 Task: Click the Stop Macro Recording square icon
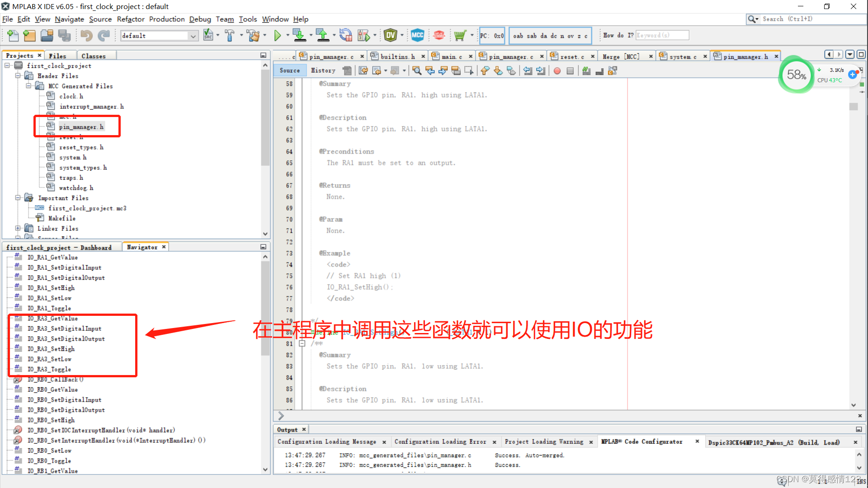[570, 71]
